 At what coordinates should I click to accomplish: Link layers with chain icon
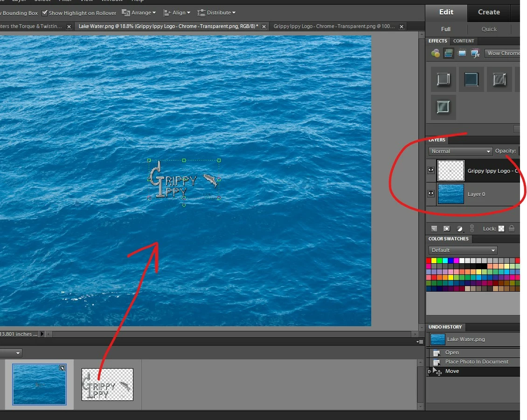coord(472,229)
